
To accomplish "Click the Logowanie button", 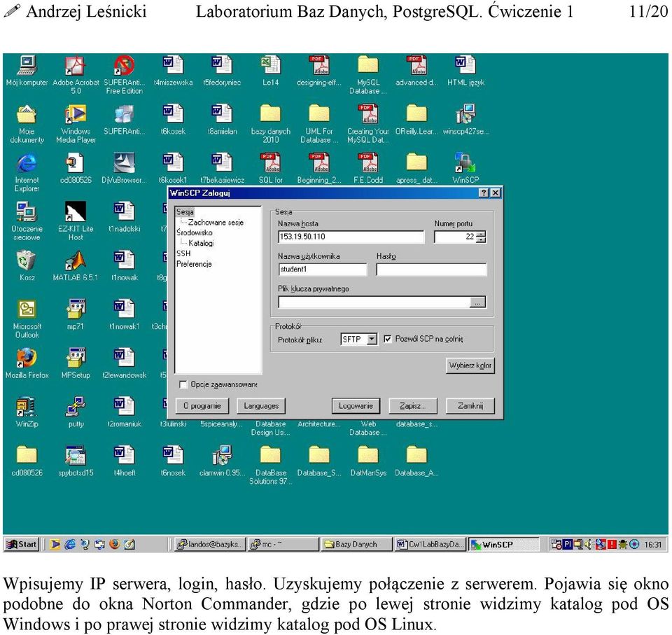I will click(x=356, y=405).
